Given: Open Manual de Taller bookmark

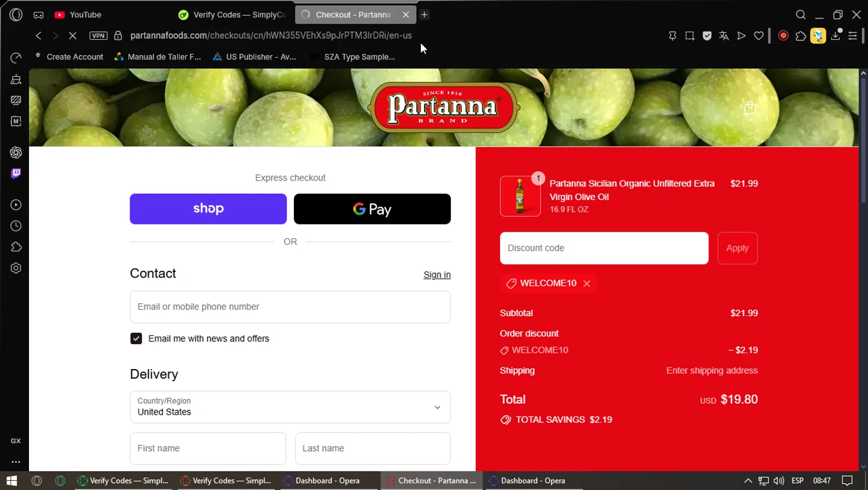Looking at the screenshot, I should click(x=158, y=57).
